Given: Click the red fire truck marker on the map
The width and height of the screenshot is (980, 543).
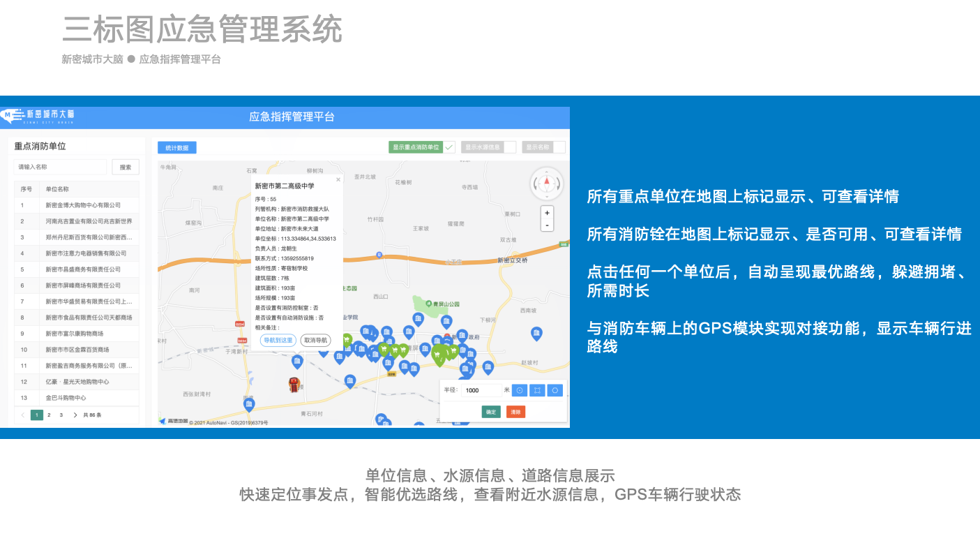Looking at the screenshot, I should point(294,385).
